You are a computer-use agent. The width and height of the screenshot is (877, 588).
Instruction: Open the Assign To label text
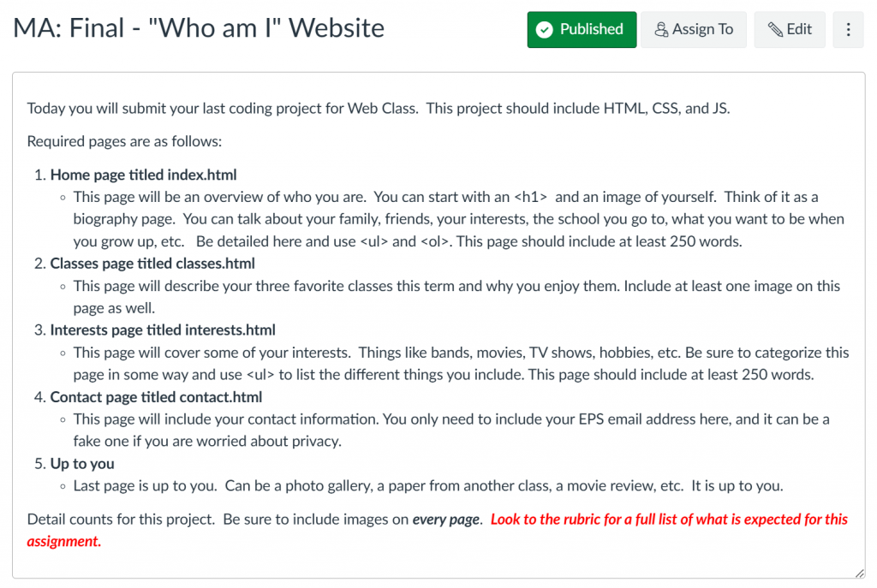pyautogui.click(x=702, y=29)
